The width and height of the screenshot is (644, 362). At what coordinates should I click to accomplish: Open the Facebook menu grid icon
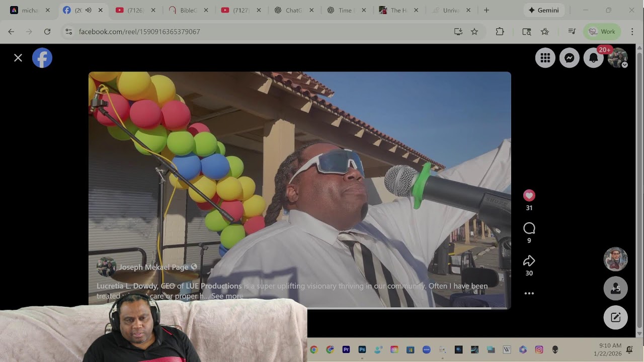pyautogui.click(x=545, y=58)
